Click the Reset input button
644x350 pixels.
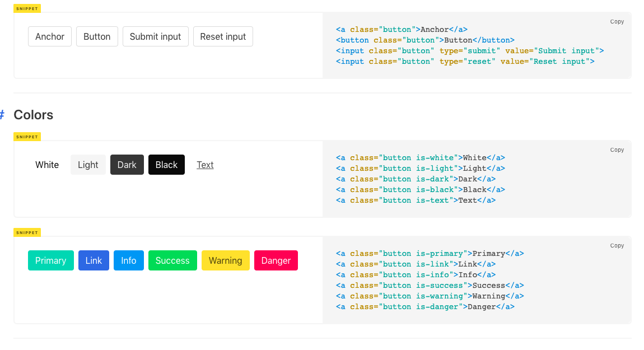[223, 36]
